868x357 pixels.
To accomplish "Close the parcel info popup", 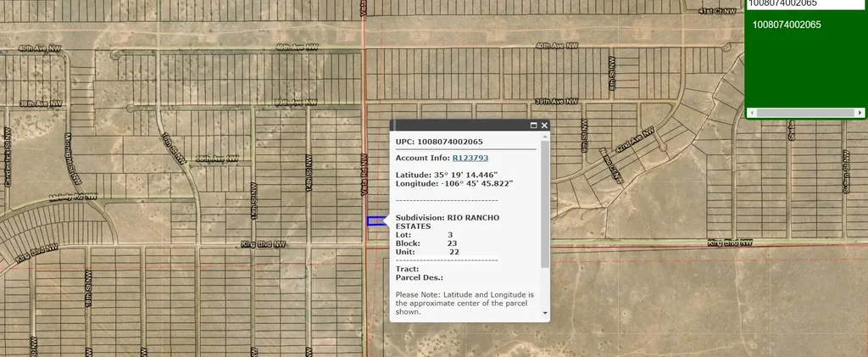I will click(x=544, y=126).
